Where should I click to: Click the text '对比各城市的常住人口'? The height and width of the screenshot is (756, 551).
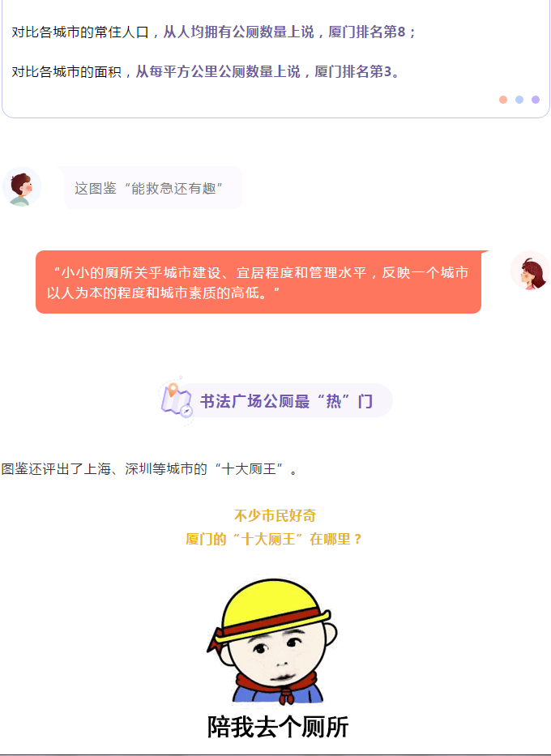(80, 32)
